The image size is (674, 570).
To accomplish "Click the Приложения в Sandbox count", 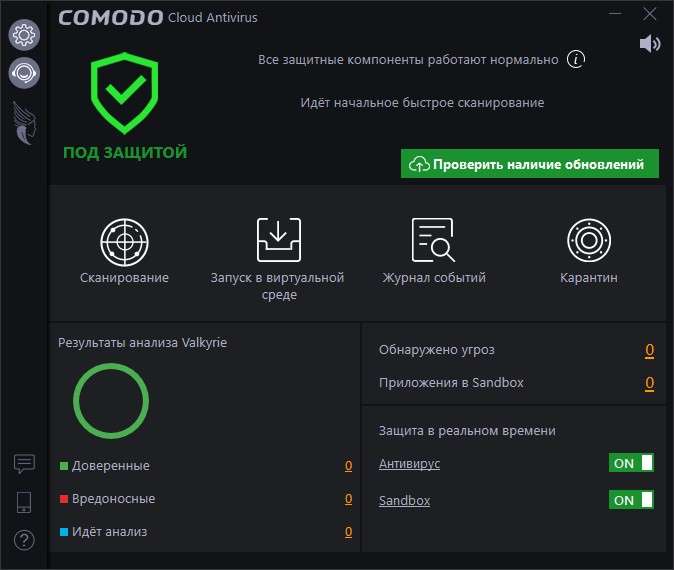I will 649,383.
